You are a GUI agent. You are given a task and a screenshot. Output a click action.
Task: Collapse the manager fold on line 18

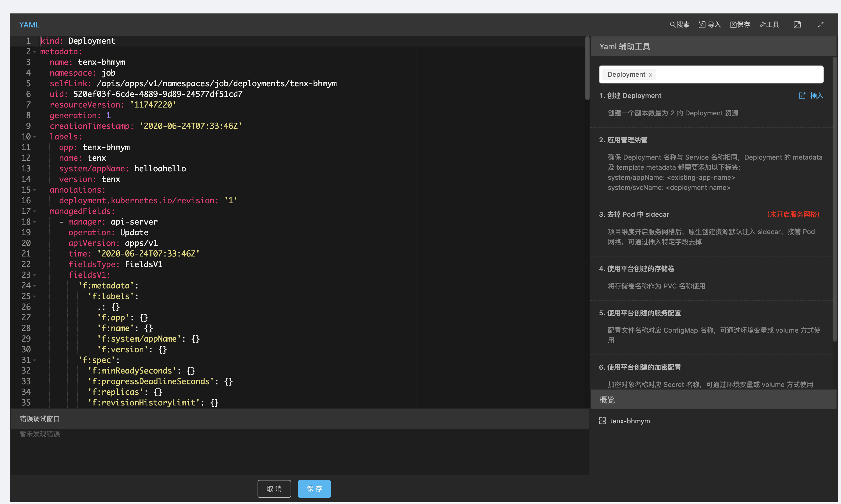pos(34,222)
